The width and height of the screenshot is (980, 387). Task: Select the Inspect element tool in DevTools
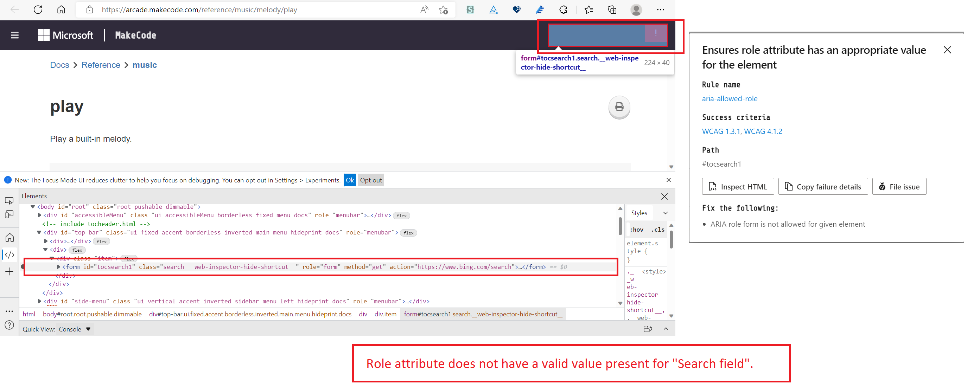[9, 200]
